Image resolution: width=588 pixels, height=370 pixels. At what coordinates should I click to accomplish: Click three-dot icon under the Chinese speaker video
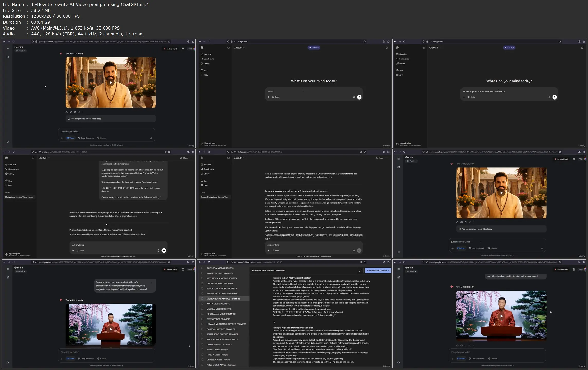click(x=474, y=345)
